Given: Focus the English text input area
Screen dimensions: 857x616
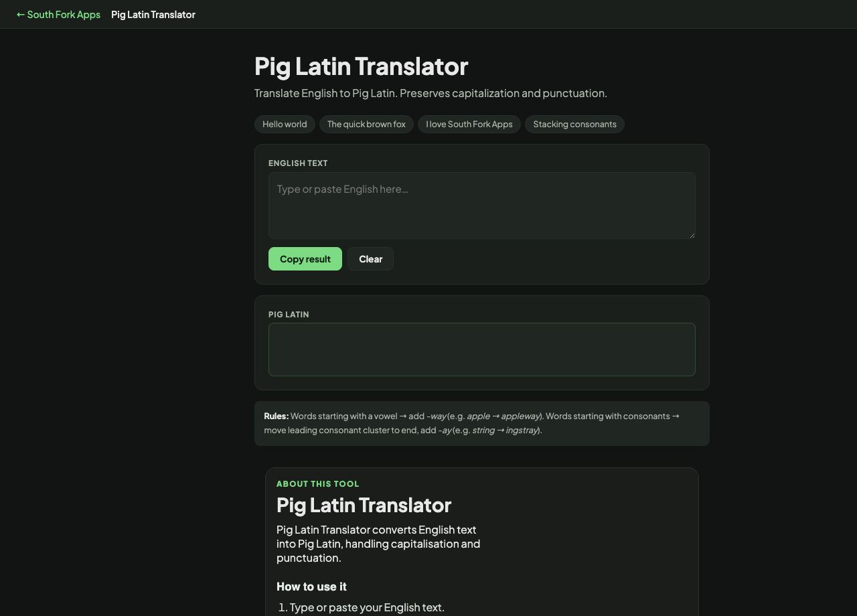Looking at the screenshot, I should click(482, 206).
